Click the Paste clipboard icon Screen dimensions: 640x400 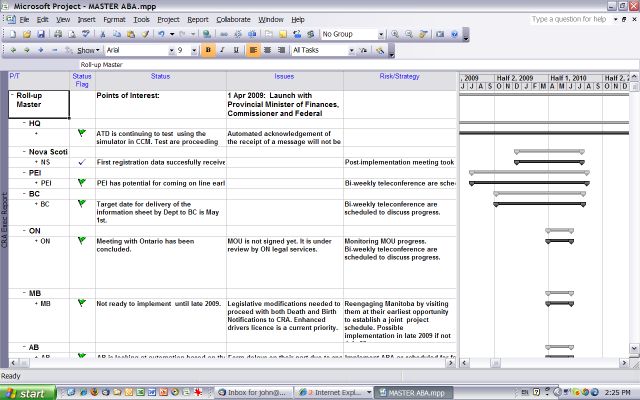tap(131, 35)
